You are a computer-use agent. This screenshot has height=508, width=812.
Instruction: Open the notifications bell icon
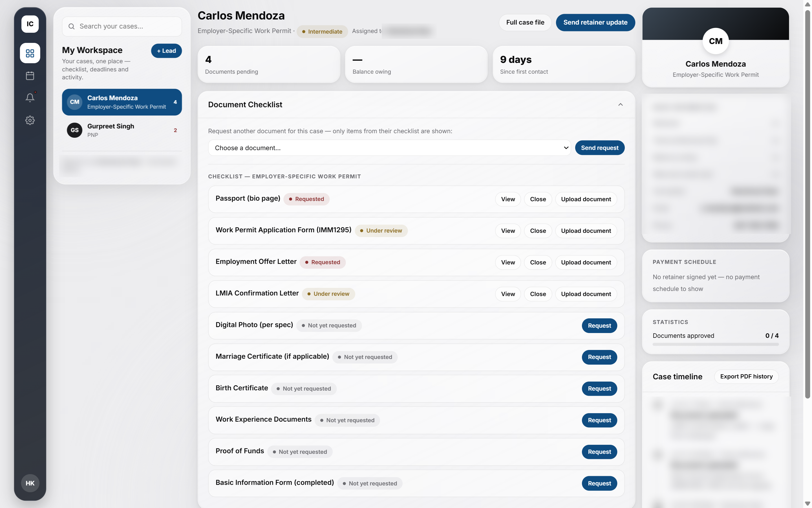point(30,98)
